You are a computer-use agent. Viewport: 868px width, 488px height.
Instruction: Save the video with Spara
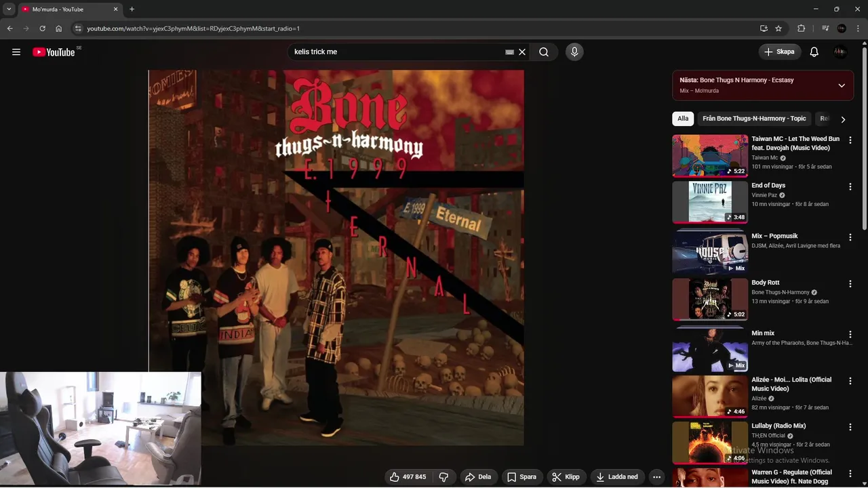(521, 477)
